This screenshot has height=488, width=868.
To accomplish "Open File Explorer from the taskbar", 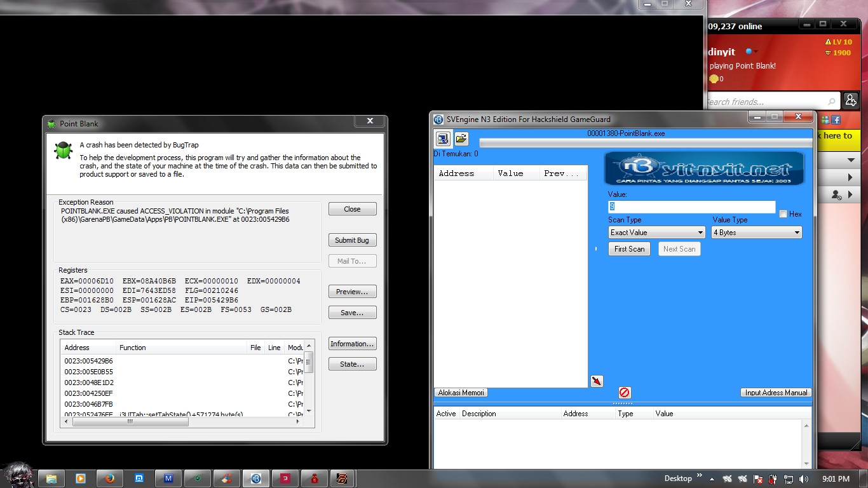I will coord(51,478).
